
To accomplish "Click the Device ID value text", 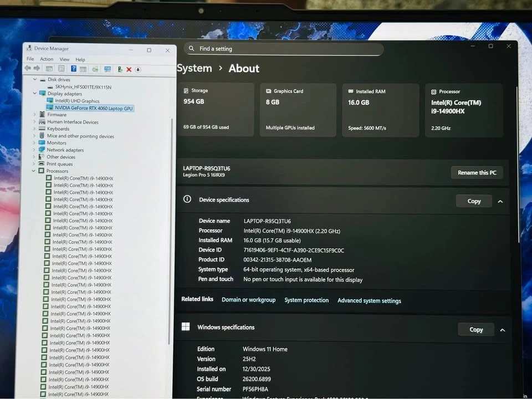I will click(x=294, y=250).
